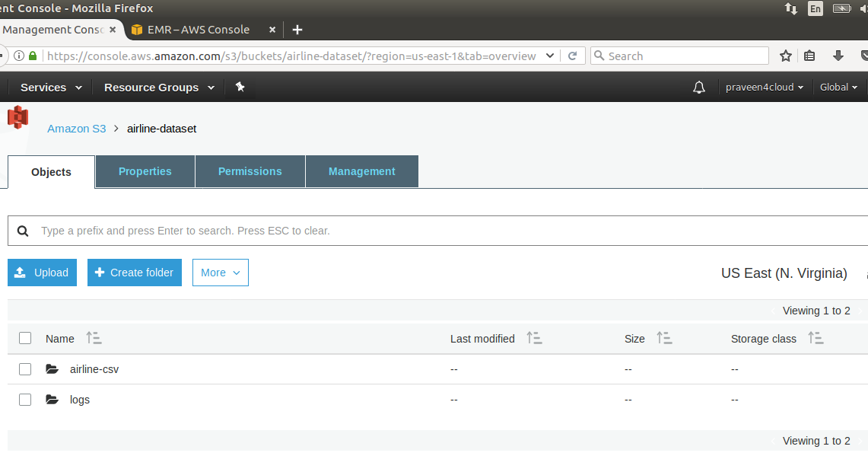Click the pin favorites icon in AWS navbar

(x=240, y=87)
